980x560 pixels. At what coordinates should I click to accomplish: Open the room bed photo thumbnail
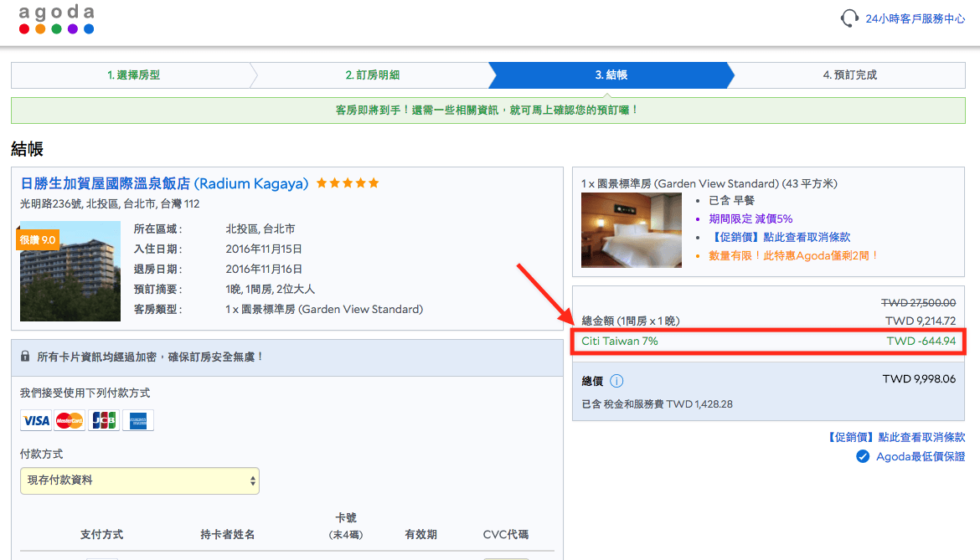[x=632, y=229]
